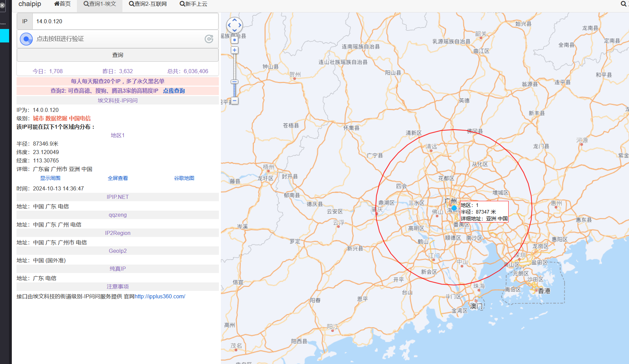The height and width of the screenshot is (364, 629).
Task: Click the IP2Region section header
Action: [118, 233]
